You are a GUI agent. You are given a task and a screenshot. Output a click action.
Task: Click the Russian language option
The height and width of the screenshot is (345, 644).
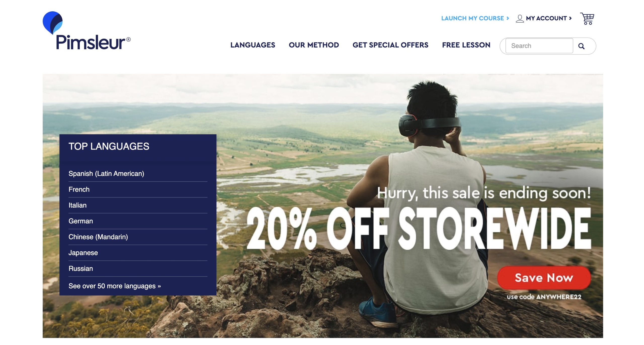[x=81, y=267]
